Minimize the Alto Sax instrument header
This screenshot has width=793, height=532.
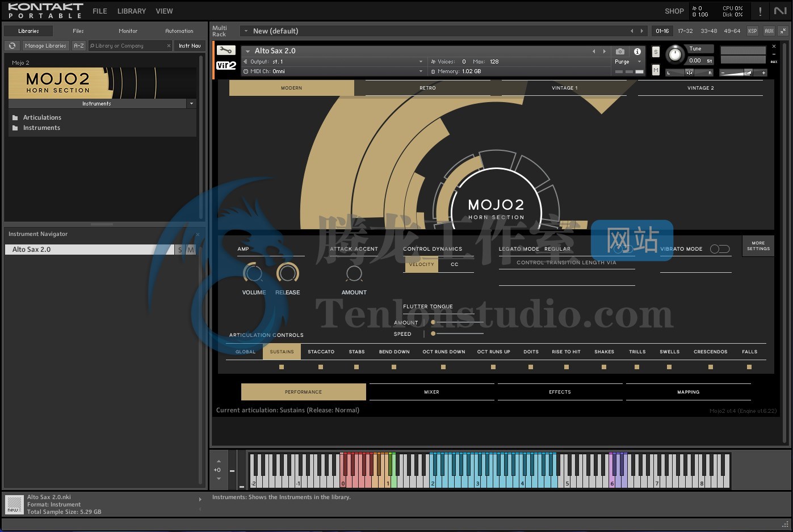pos(774,54)
